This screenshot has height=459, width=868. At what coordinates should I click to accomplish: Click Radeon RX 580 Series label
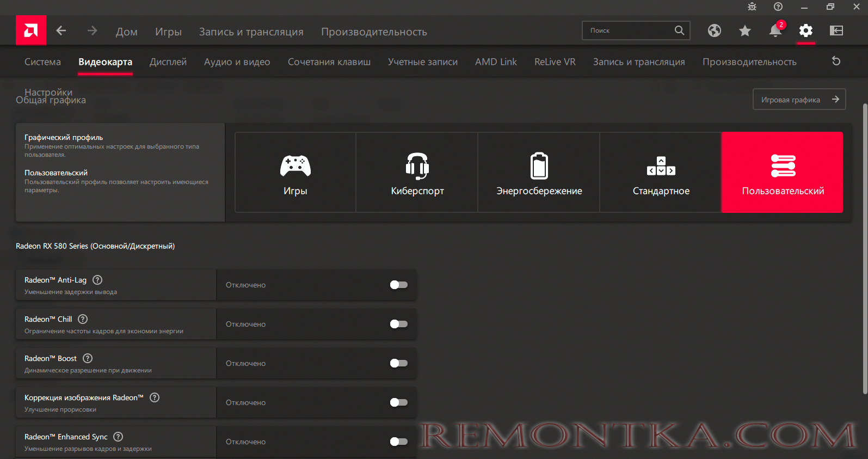pyautogui.click(x=95, y=246)
